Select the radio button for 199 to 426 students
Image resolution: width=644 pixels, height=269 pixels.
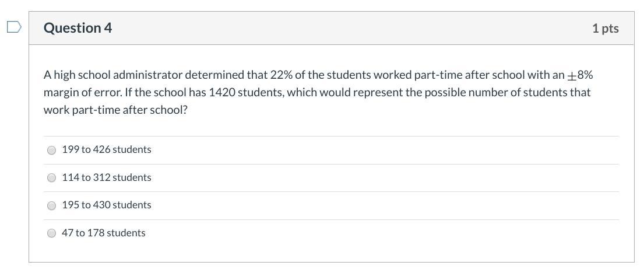pyautogui.click(x=51, y=150)
